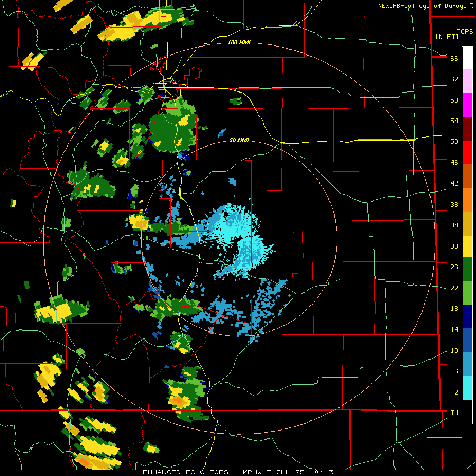Click the legend value 46
Viewport: 476px width, 476px height.
click(x=454, y=163)
